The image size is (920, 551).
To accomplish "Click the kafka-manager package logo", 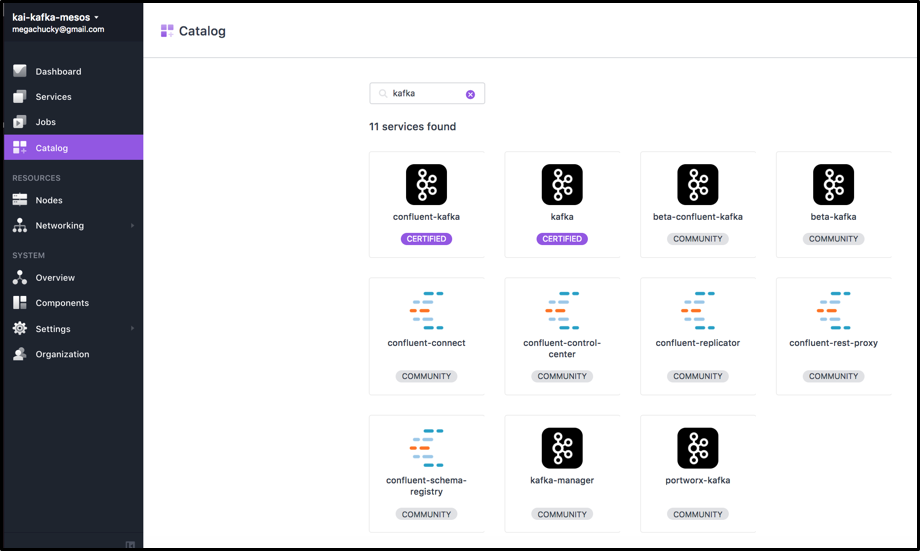I will point(562,448).
